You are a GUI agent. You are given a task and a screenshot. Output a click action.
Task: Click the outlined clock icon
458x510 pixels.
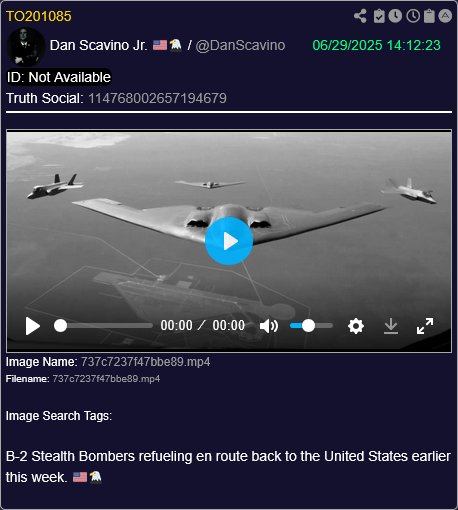pos(413,16)
